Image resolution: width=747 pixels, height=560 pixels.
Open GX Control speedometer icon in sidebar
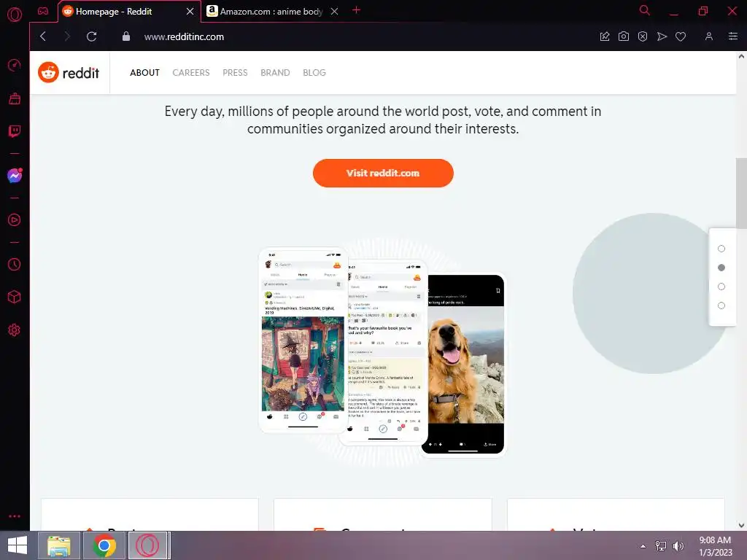pyautogui.click(x=15, y=65)
